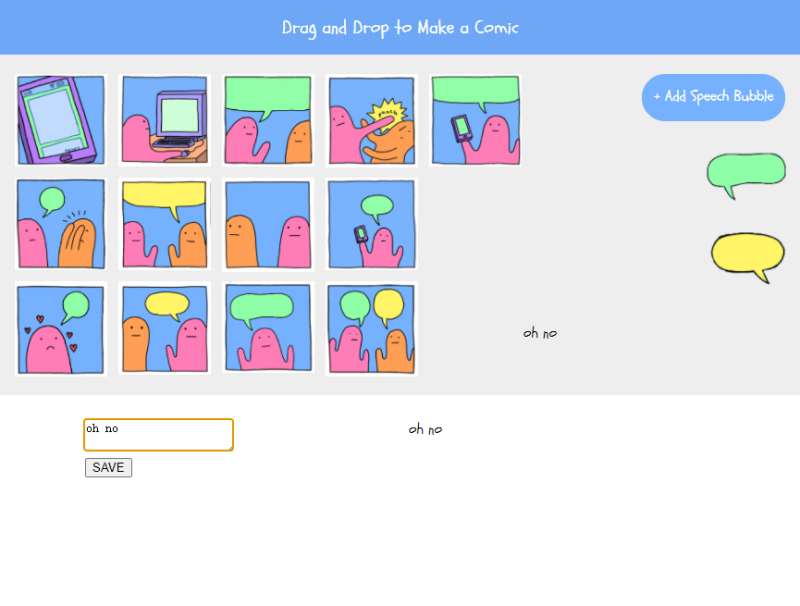Select the purple tablet comic panel
This screenshot has height=606, width=800.
[61, 120]
